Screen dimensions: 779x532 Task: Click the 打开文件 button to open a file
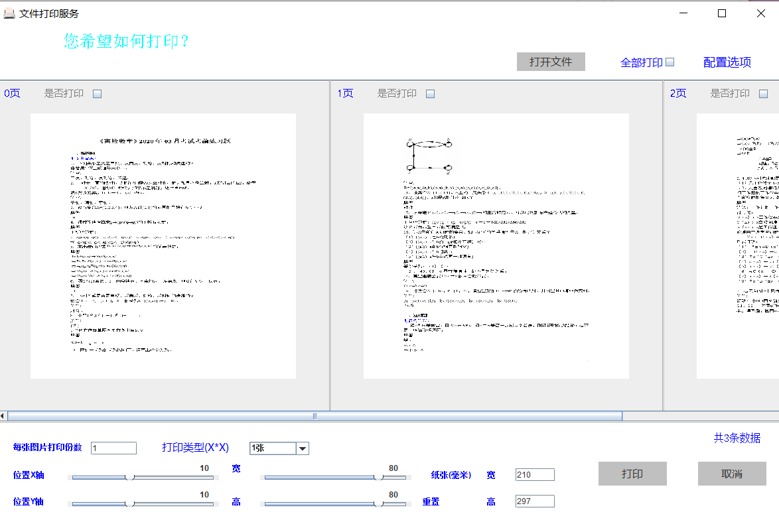(551, 61)
